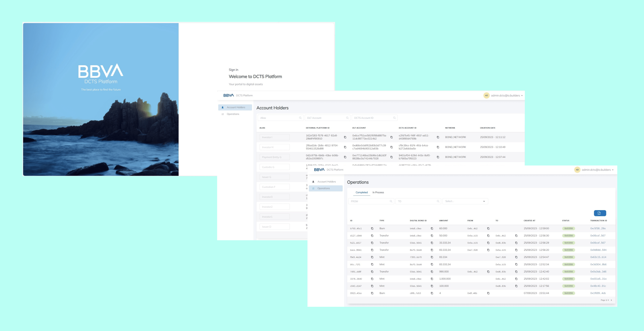Image resolution: width=644 pixels, height=331 pixels.
Task: Copy DCTS account ID for Payment Entity G
Action: [x=438, y=157]
